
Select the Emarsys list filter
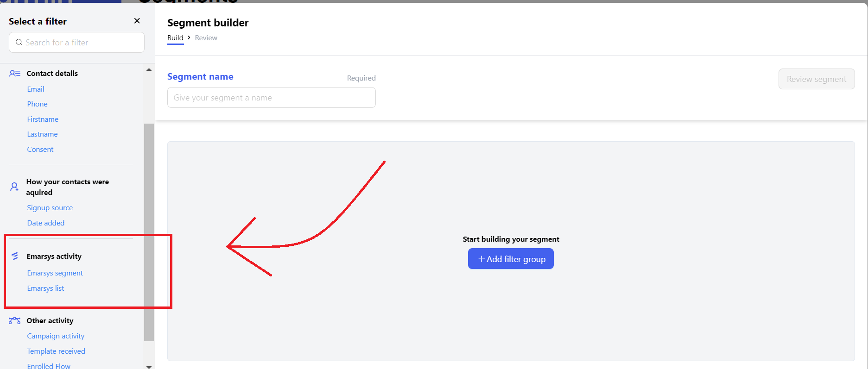(45, 288)
